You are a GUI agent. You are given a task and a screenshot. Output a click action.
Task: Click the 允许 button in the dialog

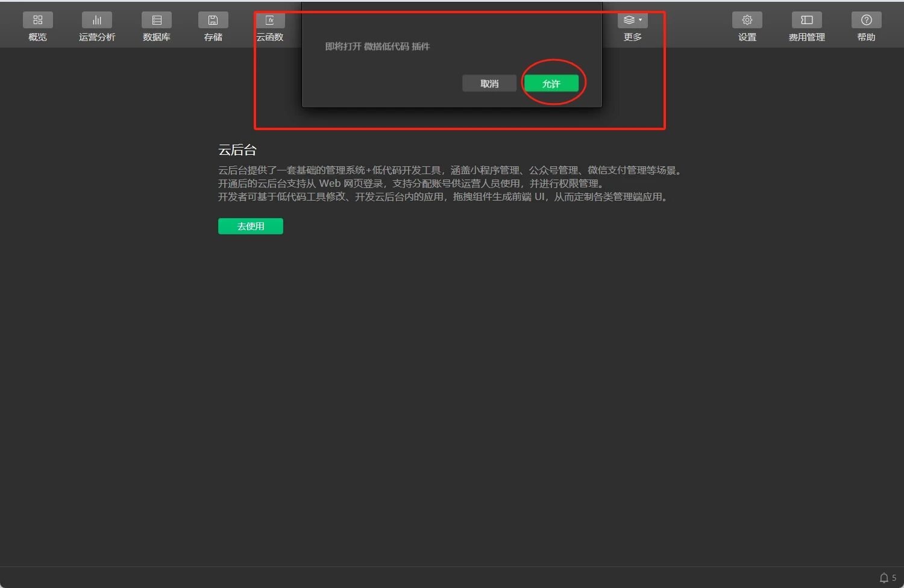(551, 83)
